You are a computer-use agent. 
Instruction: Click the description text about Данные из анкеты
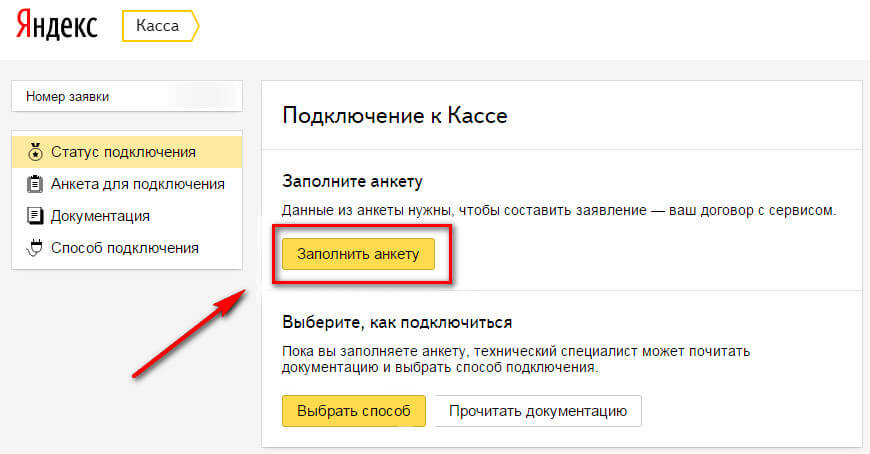pos(558,211)
